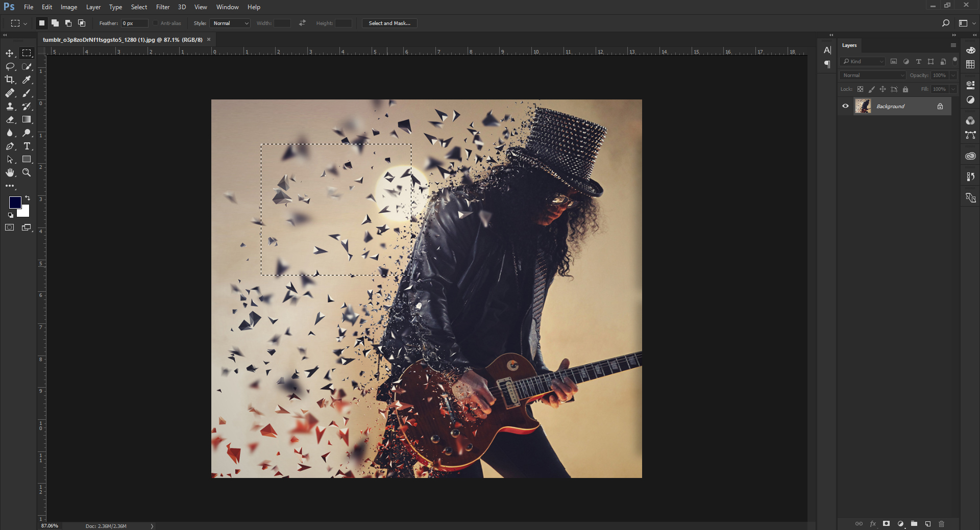This screenshot has height=530, width=980.
Task: Click the Feather input field
Action: [135, 23]
